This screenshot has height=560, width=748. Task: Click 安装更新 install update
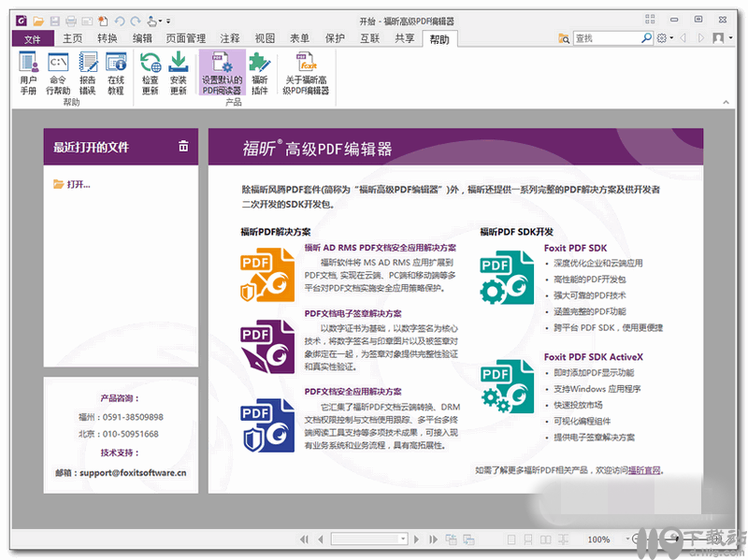tap(179, 73)
